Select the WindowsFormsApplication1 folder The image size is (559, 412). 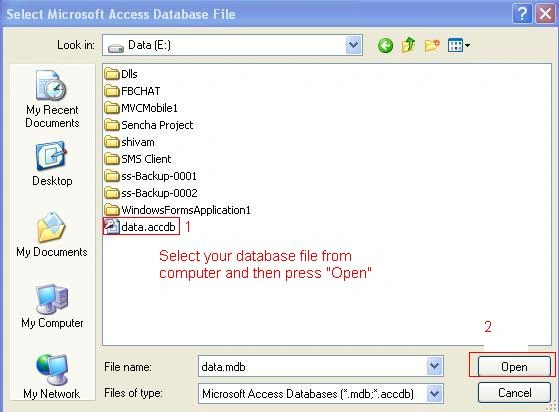pyautogui.click(x=178, y=210)
